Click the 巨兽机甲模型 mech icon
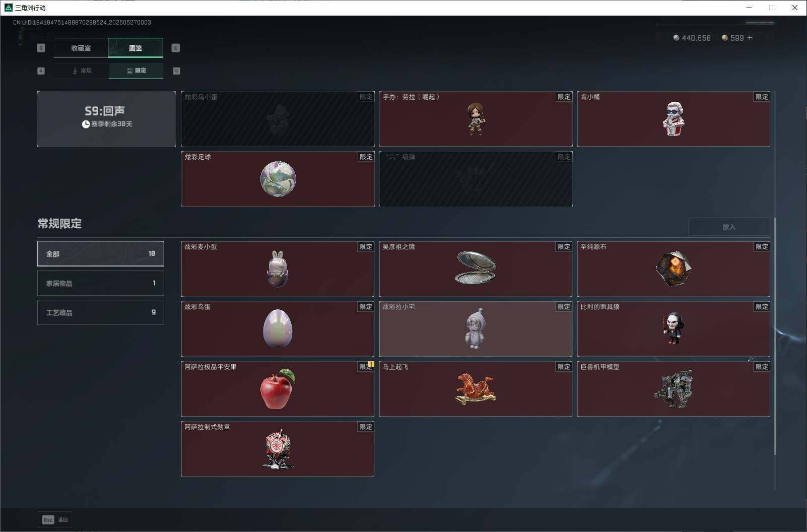Image resolution: width=807 pixels, height=532 pixels. pyautogui.click(x=674, y=389)
